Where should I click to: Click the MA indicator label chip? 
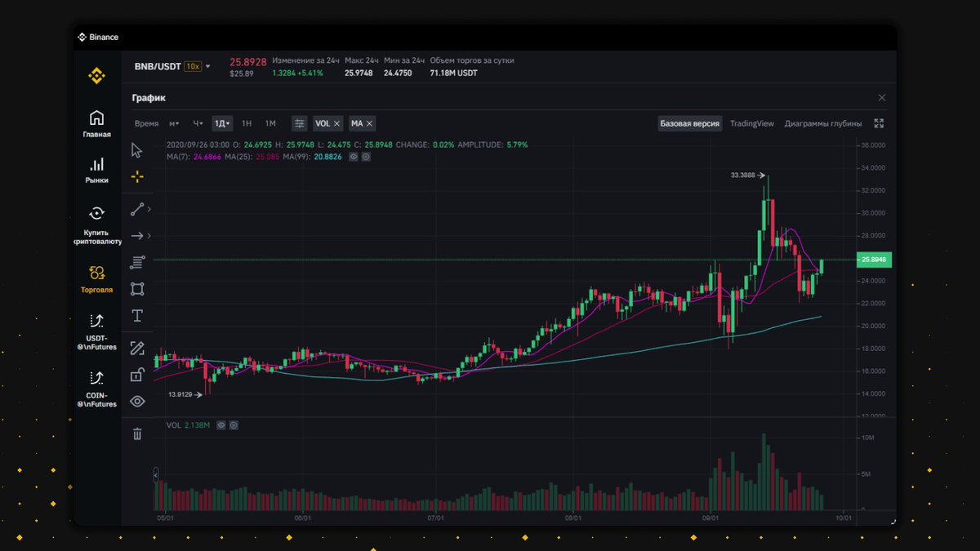pyautogui.click(x=357, y=123)
